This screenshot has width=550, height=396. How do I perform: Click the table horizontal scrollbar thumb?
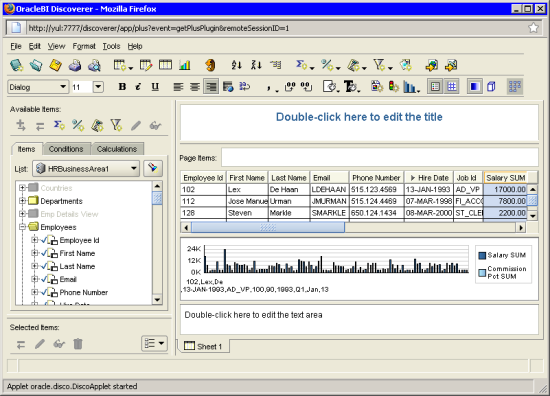coord(268,228)
